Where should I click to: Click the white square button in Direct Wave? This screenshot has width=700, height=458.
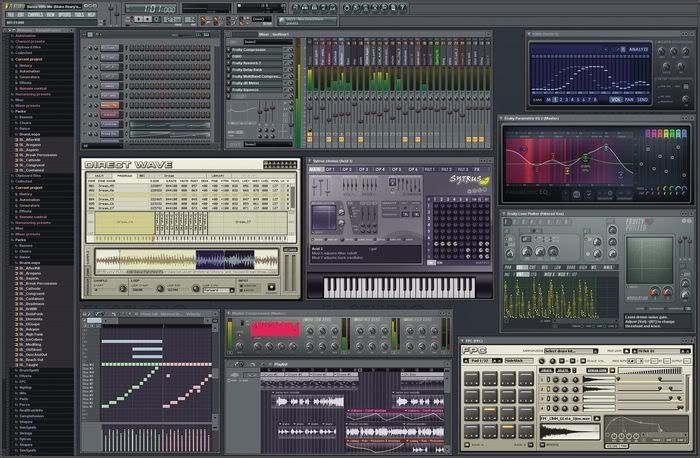click(271, 287)
